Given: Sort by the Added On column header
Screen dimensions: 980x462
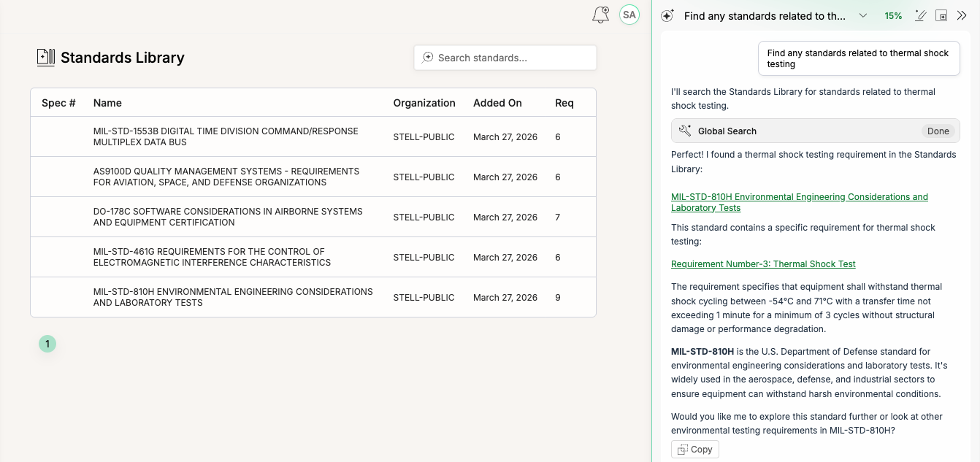Looking at the screenshot, I should pos(497,103).
